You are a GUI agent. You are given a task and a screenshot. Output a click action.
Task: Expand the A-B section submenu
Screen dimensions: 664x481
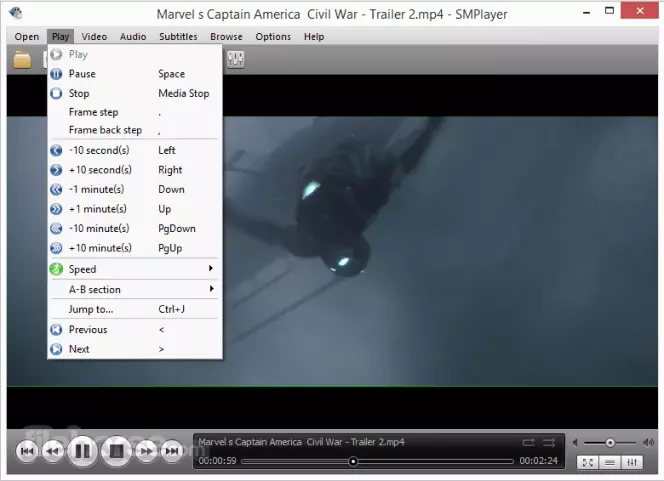point(135,289)
